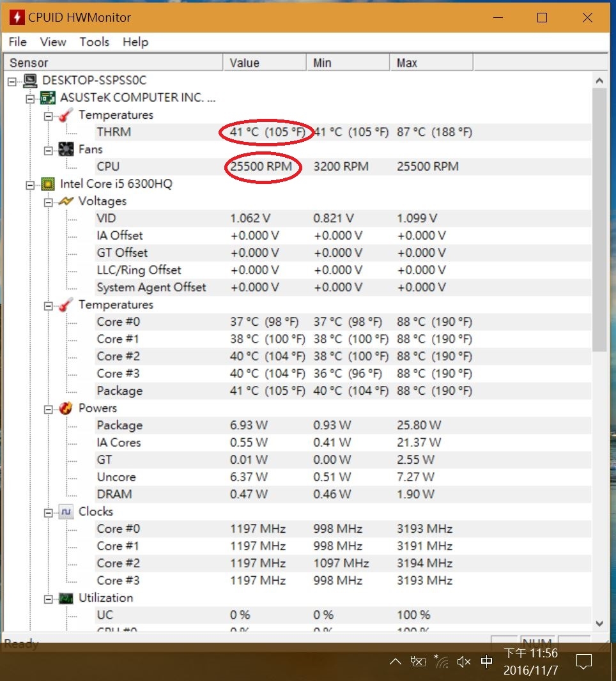Screen dimensions: 616x681
Task: Select the Package label in the 6.93 W row
Action: [120, 425]
